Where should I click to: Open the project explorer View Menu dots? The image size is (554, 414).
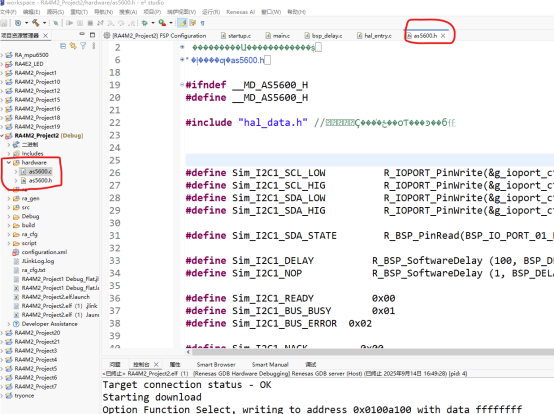tap(93, 46)
